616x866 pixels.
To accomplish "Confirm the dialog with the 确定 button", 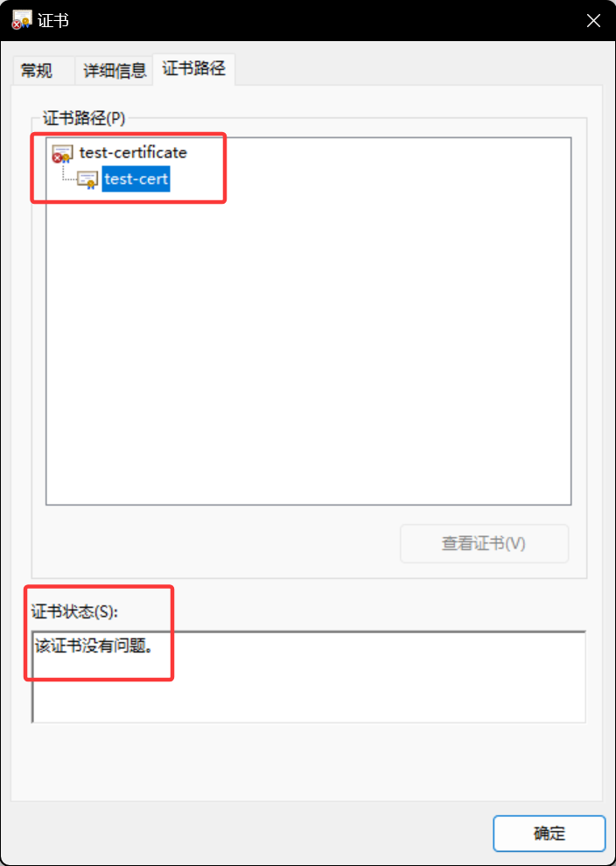I will pos(549,833).
